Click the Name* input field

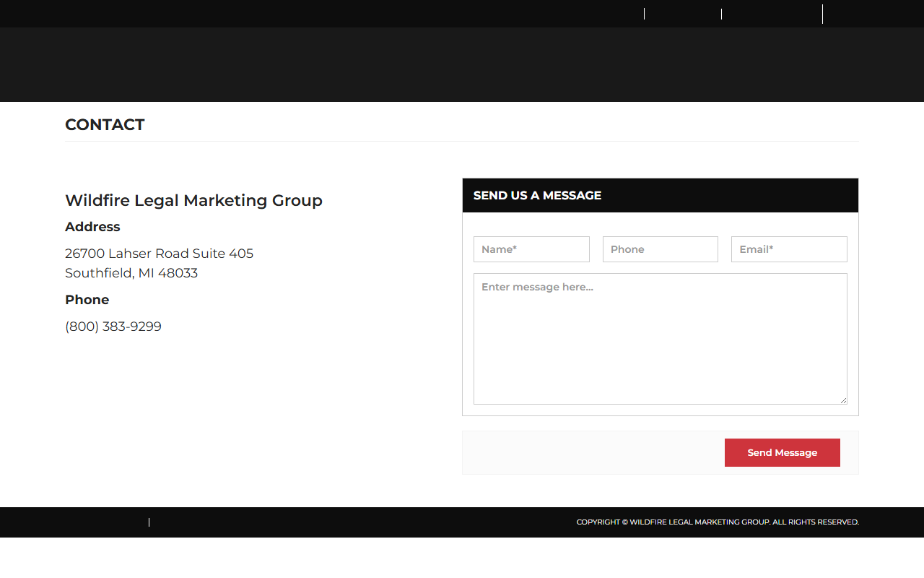coord(531,249)
